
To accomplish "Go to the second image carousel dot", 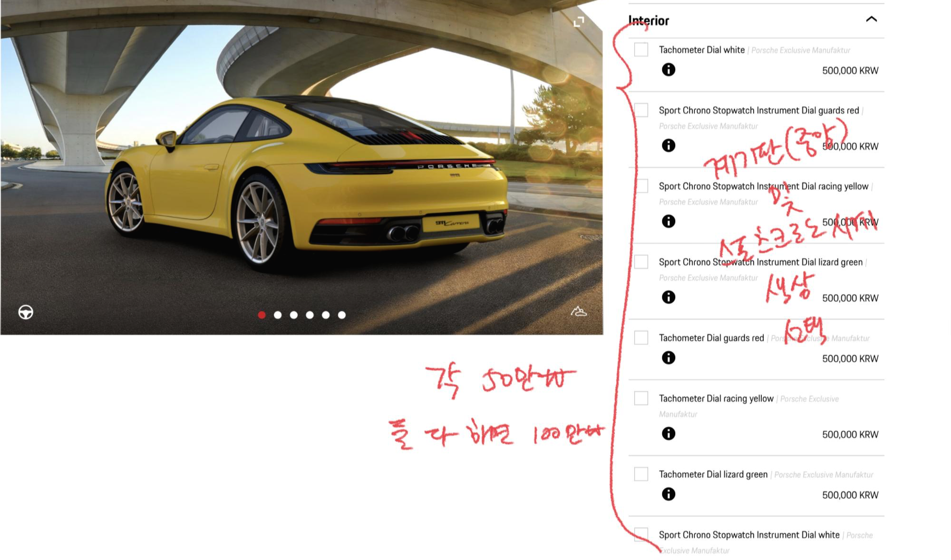I will (x=278, y=315).
